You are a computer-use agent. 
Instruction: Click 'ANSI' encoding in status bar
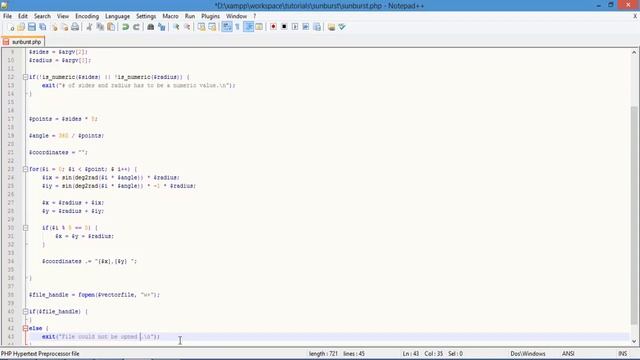click(x=568, y=353)
